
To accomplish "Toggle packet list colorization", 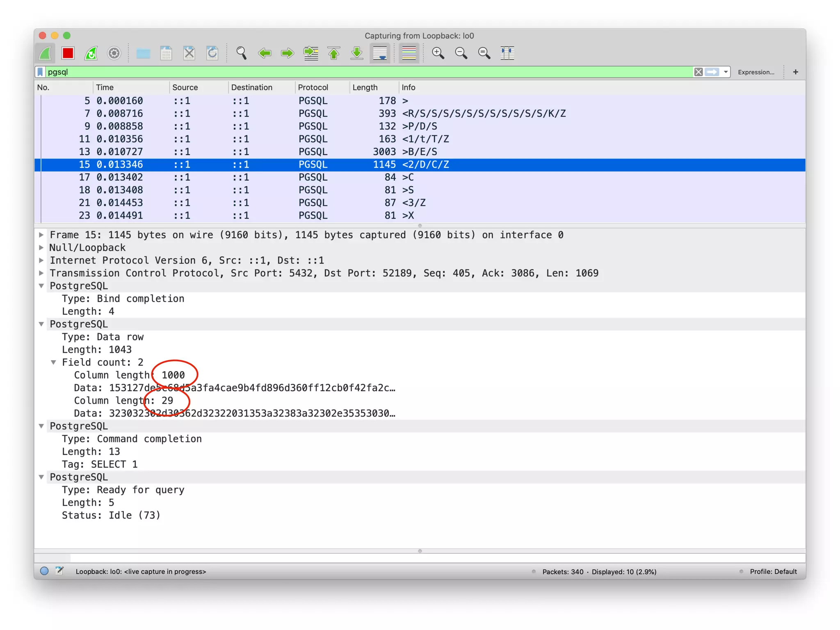I will (409, 53).
